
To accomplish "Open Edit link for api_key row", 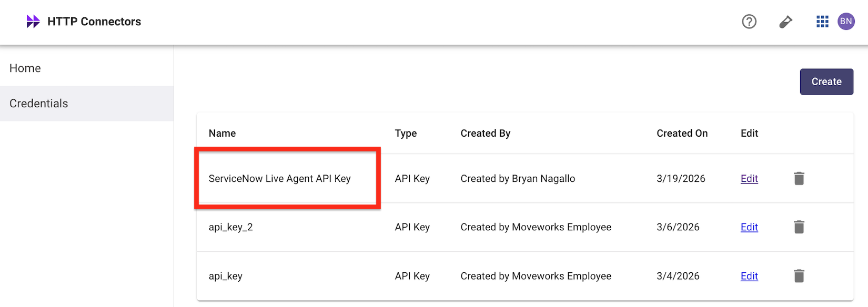I will pos(749,276).
